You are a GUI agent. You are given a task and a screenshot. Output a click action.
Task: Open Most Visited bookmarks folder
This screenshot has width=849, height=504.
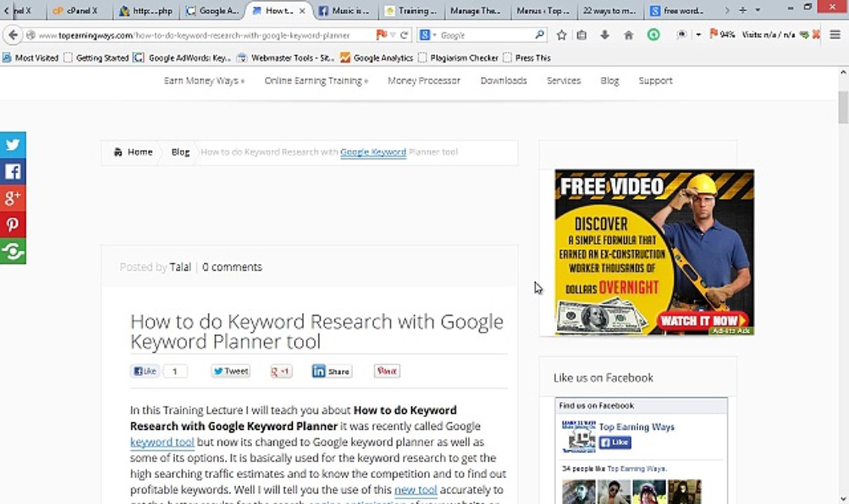31,58
